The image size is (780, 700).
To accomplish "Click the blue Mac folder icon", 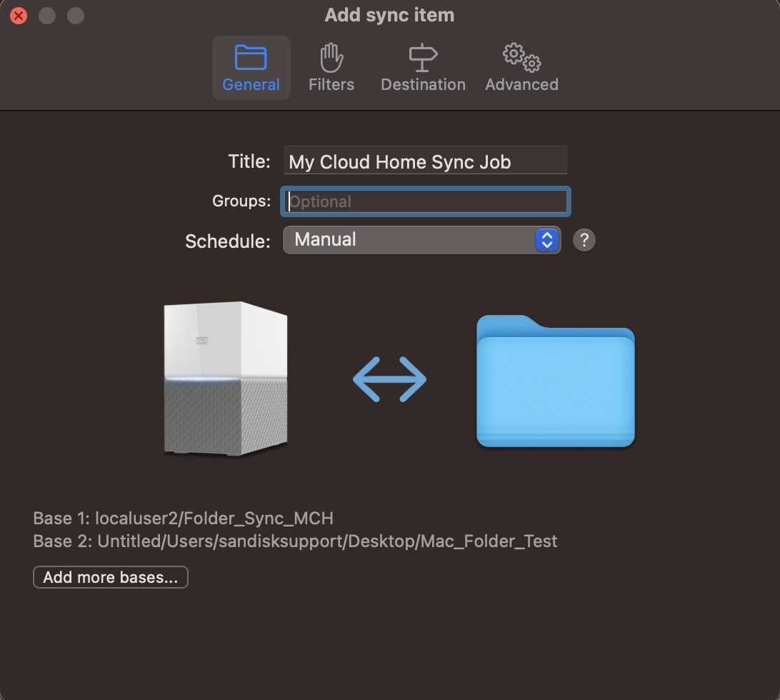I will pos(555,382).
